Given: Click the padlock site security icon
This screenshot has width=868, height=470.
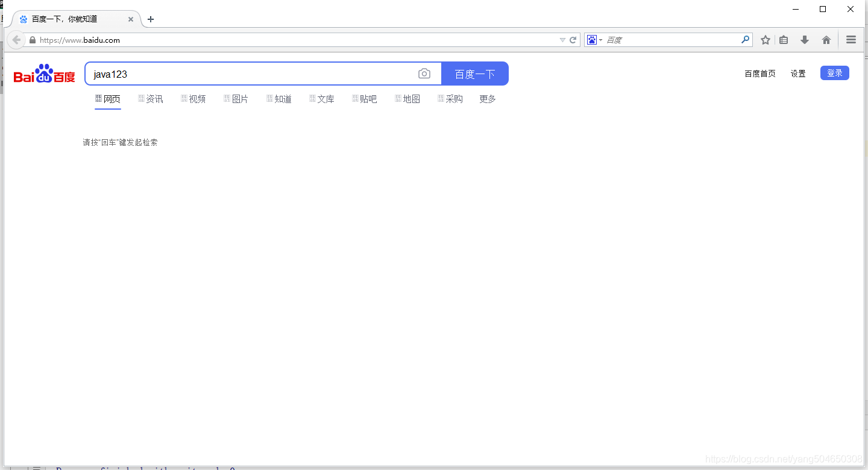Looking at the screenshot, I should (x=33, y=40).
